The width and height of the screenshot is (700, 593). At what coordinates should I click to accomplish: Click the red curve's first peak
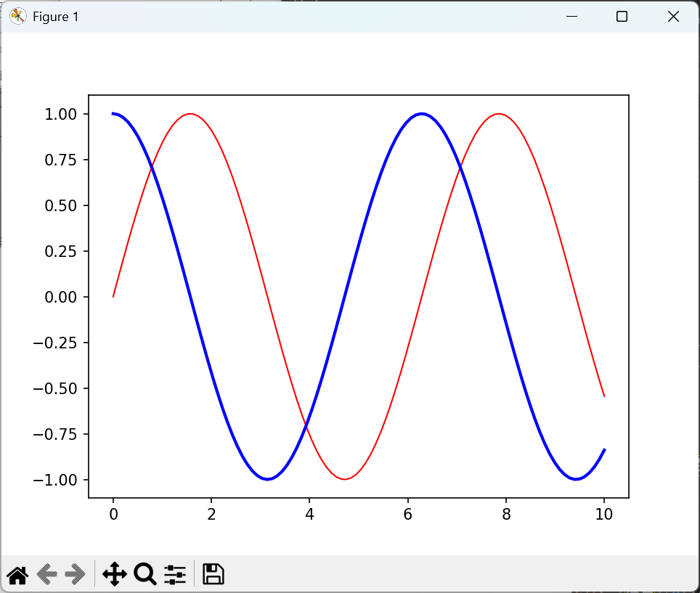tap(190, 113)
